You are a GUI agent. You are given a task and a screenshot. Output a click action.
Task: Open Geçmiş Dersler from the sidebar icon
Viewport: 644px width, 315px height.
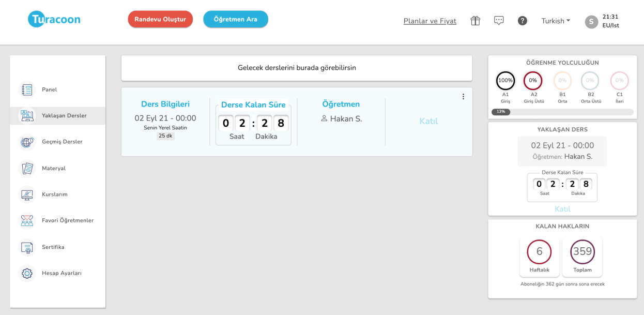click(27, 142)
